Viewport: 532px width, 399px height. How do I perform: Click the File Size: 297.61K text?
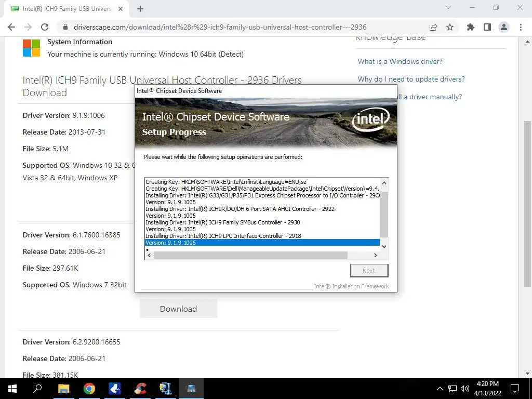50,268
